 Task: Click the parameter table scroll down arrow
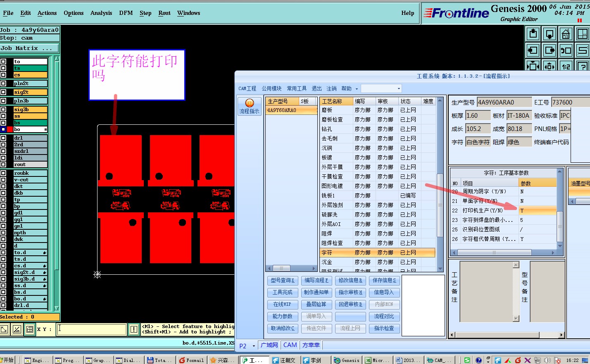coord(560,246)
